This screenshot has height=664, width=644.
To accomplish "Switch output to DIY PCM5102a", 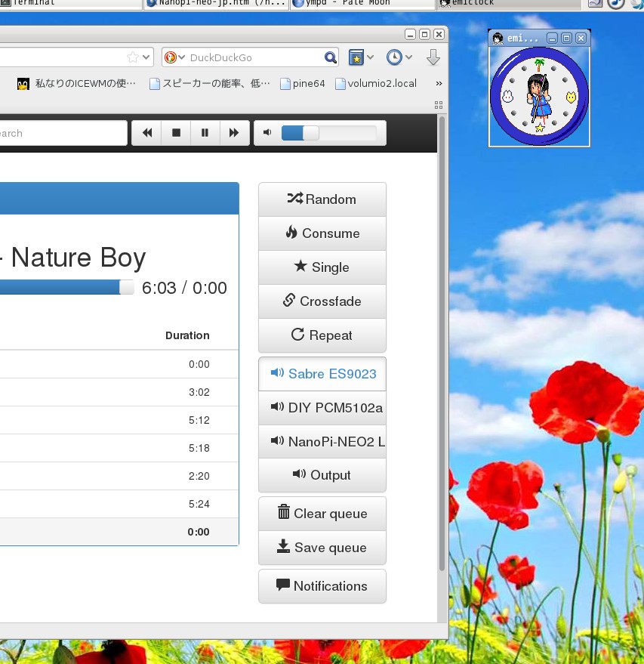I will coord(322,408).
